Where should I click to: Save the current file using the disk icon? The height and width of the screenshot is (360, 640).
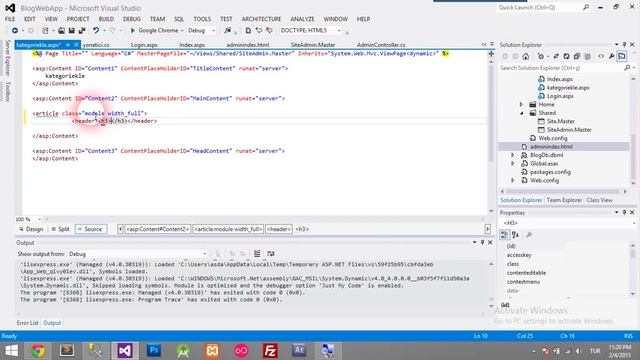(x=71, y=31)
